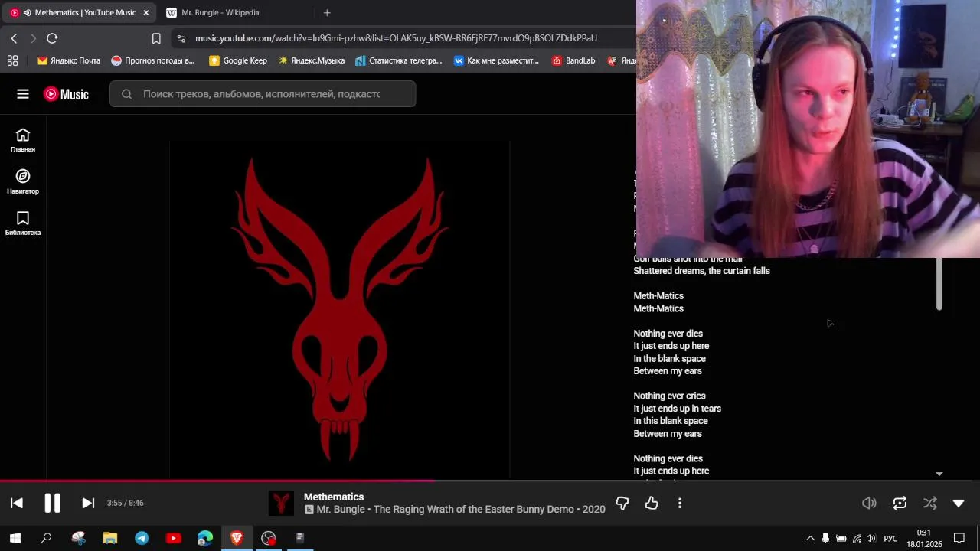Open Microsoft Edge from taskbar
The width and height of the screenshot is (980, 551).
tap(205, 538)
